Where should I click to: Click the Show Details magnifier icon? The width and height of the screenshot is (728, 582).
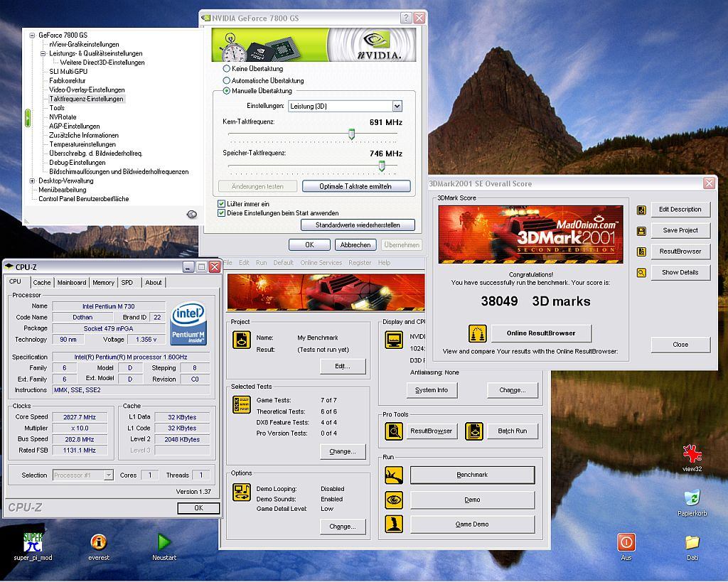pyautogui.click(x=642, y=273)
